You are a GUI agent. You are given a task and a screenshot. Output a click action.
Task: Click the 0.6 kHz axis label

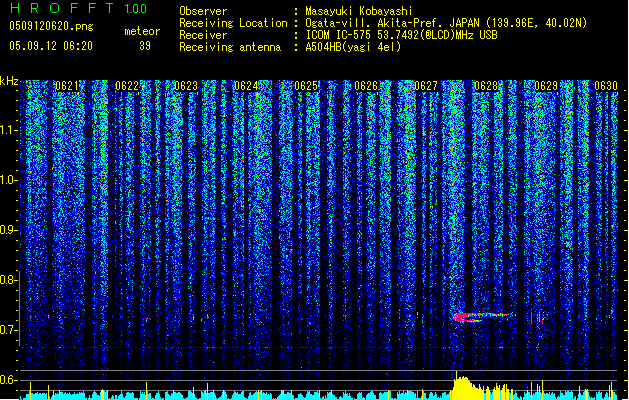(x=9, y=380)
